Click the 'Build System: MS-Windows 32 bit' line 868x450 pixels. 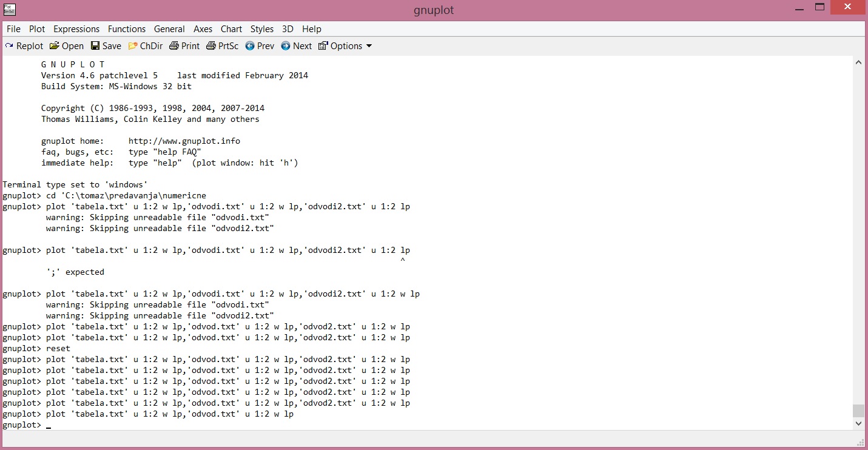point(116,87)
